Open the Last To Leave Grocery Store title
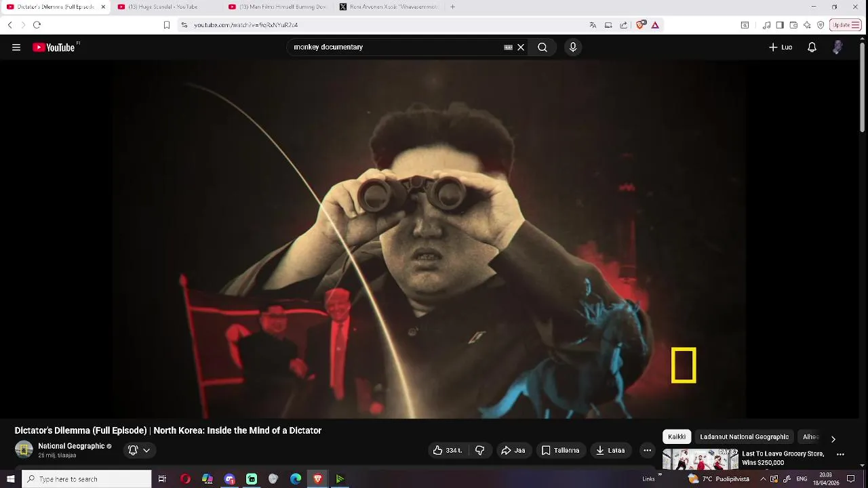This screenshot has width=868, height=488. (x=783, y=458)
